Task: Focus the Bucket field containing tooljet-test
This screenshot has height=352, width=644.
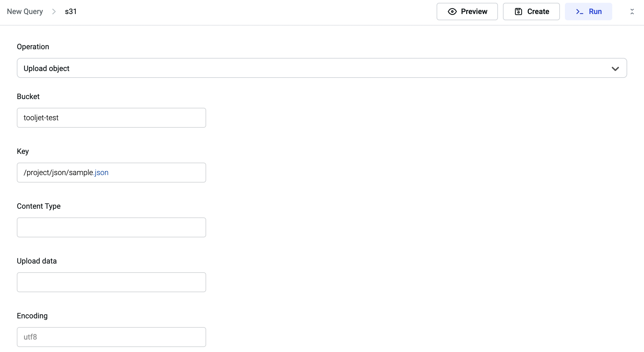Action: pos(111,118)
